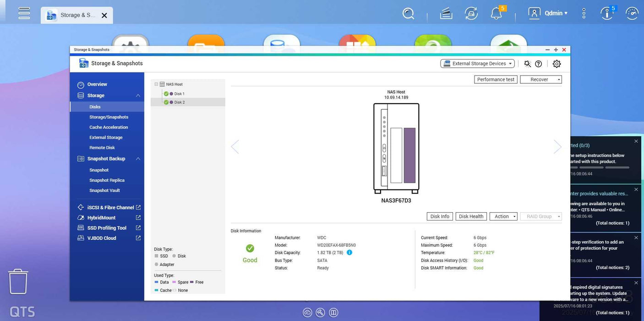Open Storage/Snapshots sidebar item
Image resolution: width=644 pixels, height=321 pixels.
coord(109,117)
